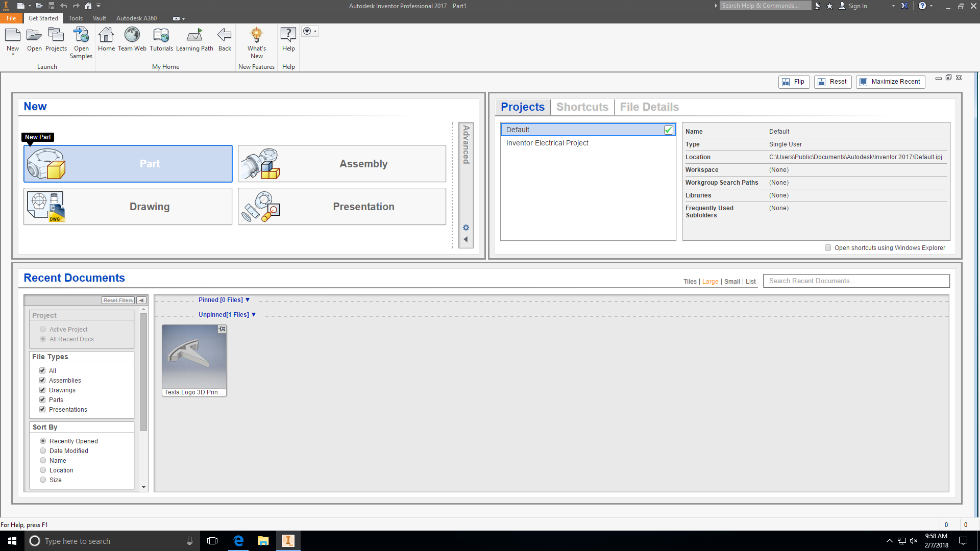Switch to the File Details tab

point(649,106)
